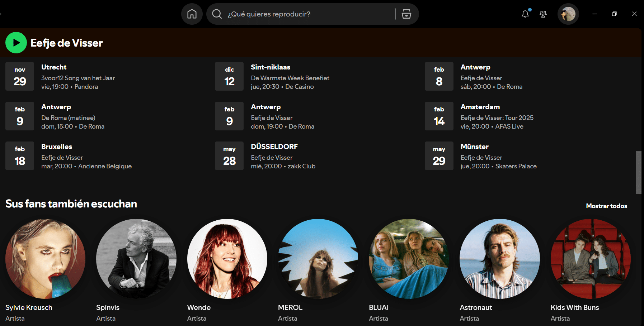The width and height of the screenshot is (644, 326).
Task: Click the dic 12 date tile
Action: [x=229, y=76]
